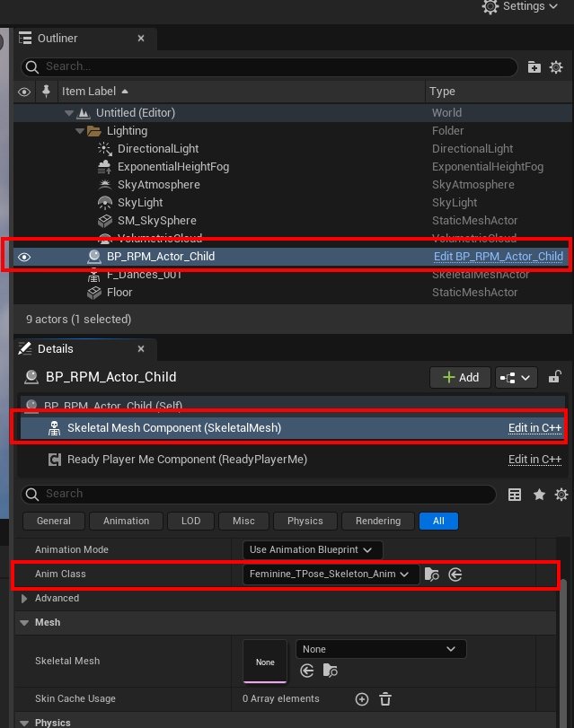This screenshot has height=728, width=574.
Task: Click the pin column header icon
Action: point(46,91)
